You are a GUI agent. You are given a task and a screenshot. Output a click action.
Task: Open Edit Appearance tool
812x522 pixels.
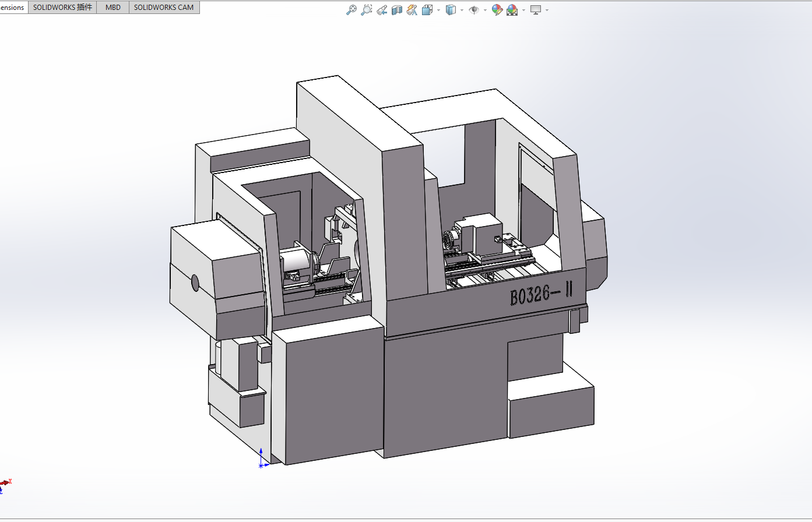pos(497,10)
